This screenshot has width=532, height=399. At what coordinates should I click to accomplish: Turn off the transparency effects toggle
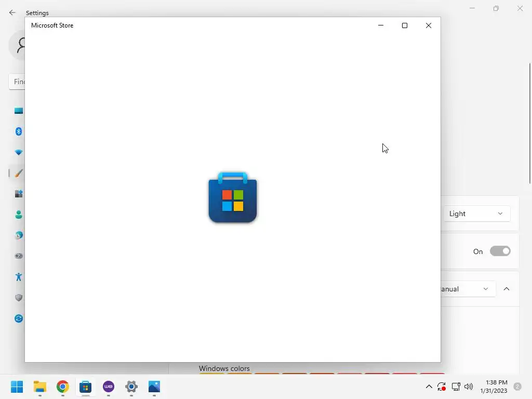coord(500,251)
